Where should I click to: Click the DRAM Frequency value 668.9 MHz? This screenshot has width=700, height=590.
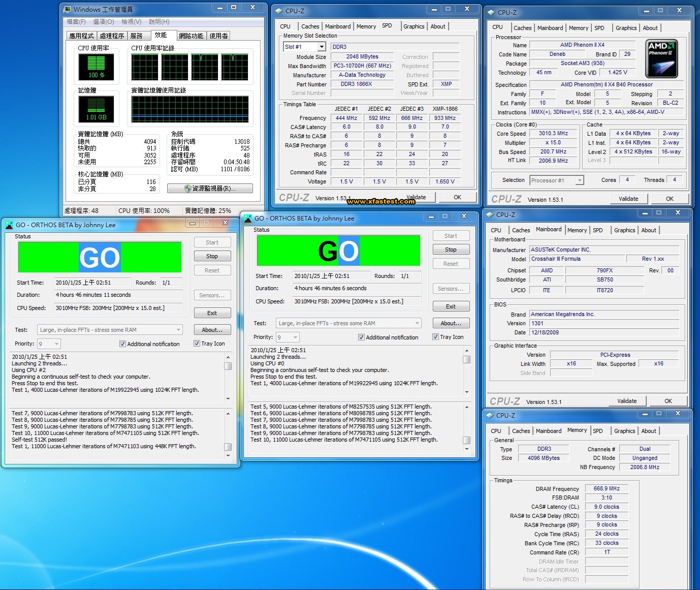(607, 489)
